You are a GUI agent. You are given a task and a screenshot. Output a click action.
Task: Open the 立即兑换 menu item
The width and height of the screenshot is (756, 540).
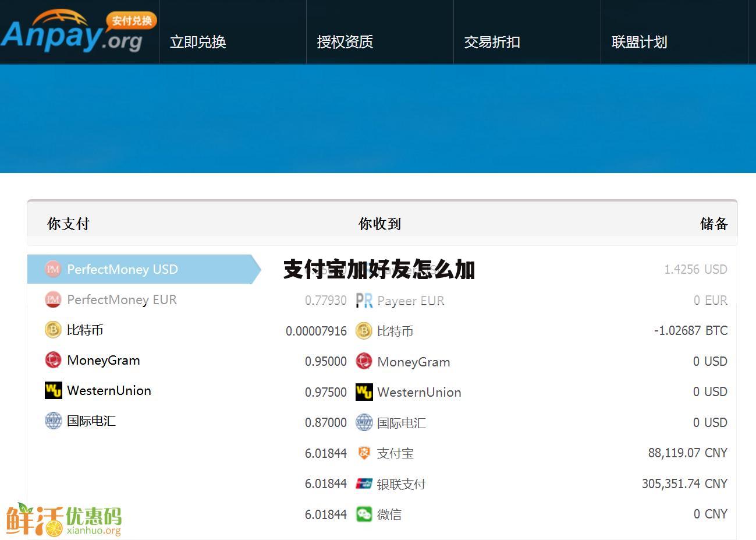(198, 42)
